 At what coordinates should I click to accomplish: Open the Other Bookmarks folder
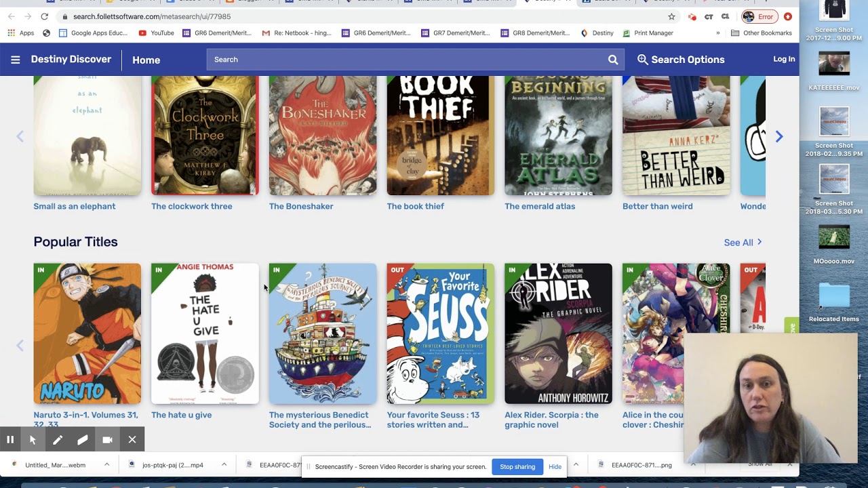click(x=761, y=33)
